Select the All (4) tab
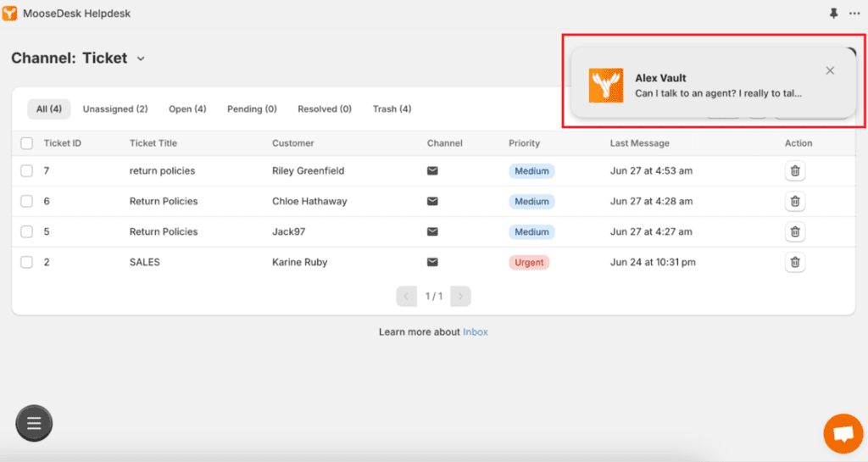The image size is (868, 462). coord(48,109)
